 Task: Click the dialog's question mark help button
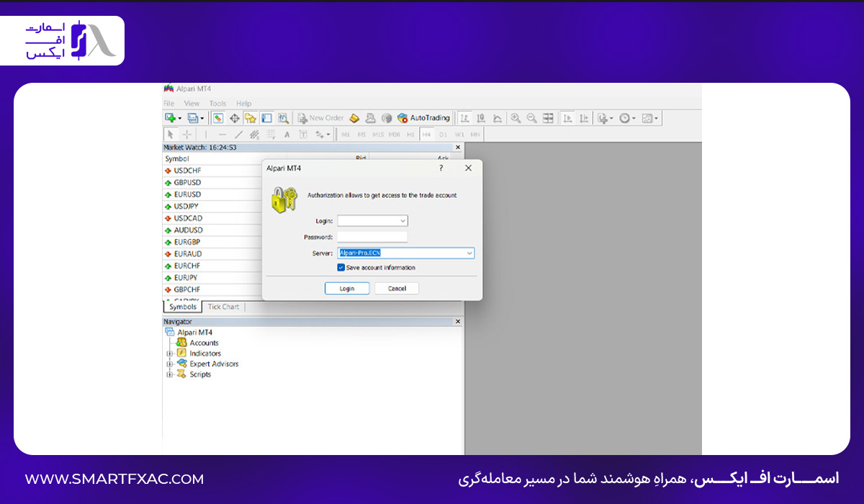[441, 168]
